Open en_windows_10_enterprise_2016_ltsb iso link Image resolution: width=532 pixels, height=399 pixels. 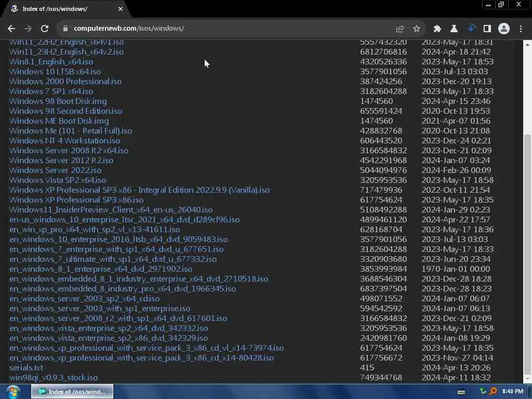point(118,239)
